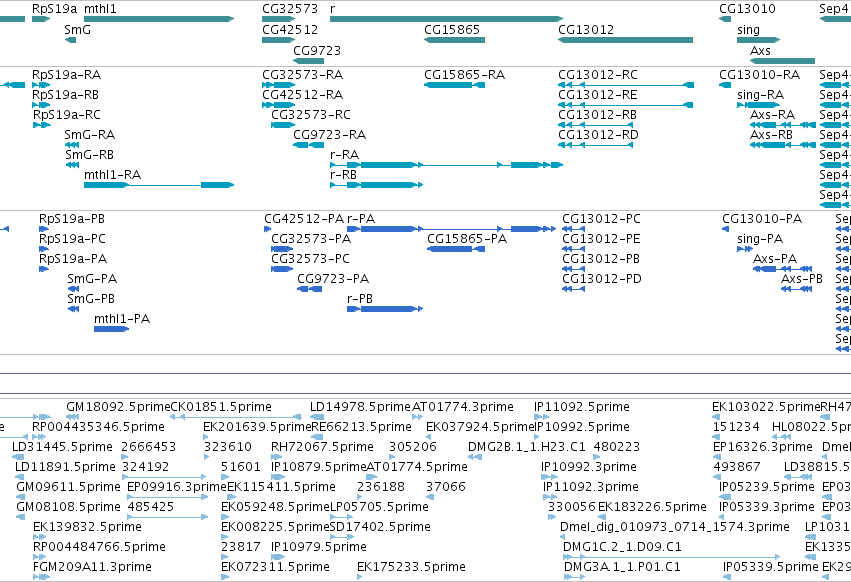This screenshot has width=851, height=582.
Task: Select the SmG gene feature
Action: [70, 40]
